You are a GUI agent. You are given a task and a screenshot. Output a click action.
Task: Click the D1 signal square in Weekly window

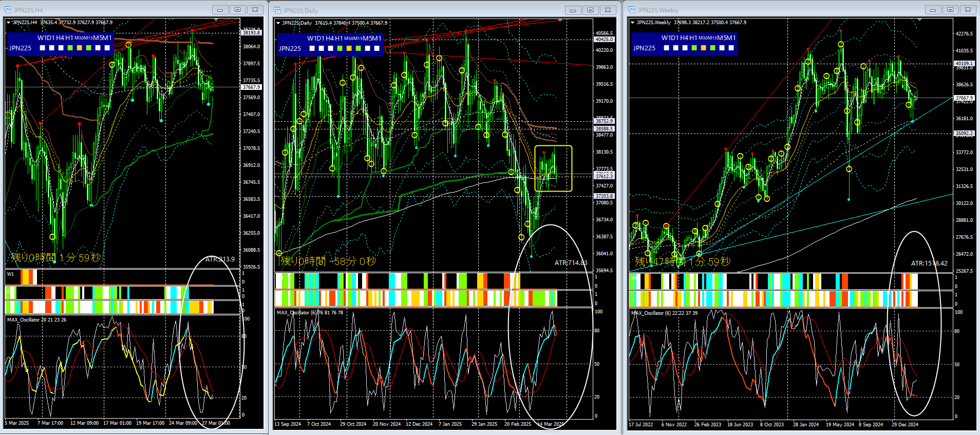click(676, 48)
